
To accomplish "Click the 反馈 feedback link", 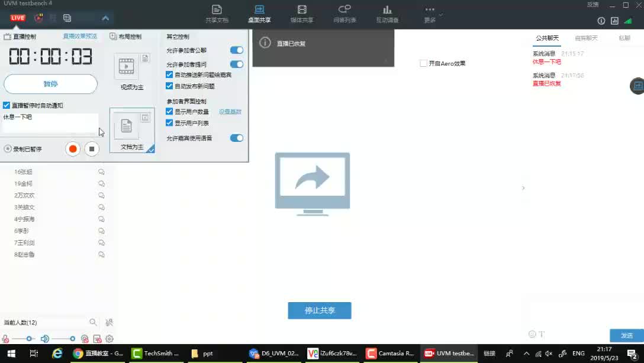I will pyautogui.click(x=593, y=5).
